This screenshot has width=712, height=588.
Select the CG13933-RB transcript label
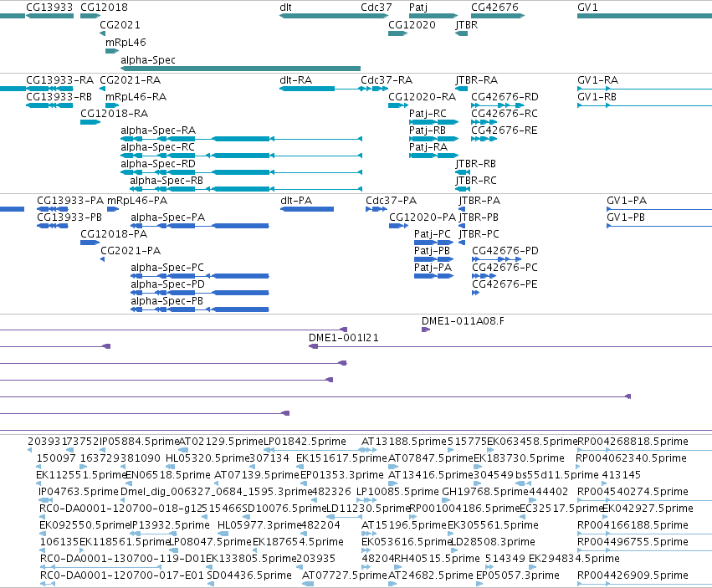click(x=59, y=97)
